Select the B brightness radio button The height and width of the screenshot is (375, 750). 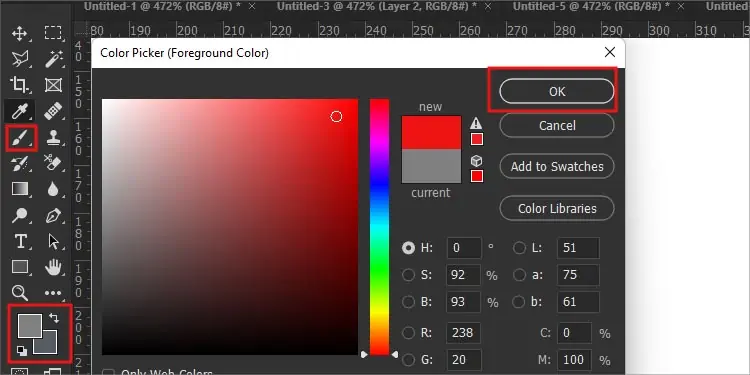pos(408,302)
